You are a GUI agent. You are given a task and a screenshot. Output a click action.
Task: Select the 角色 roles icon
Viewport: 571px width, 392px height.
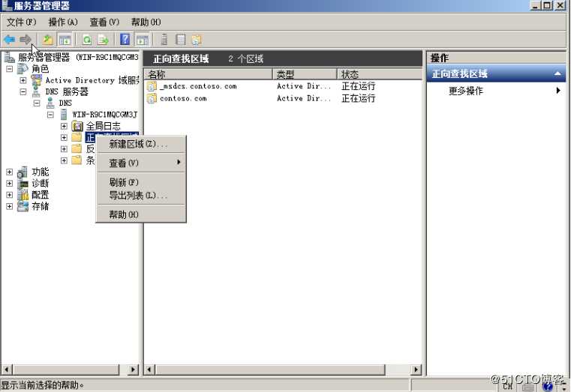tap(23, 68)
